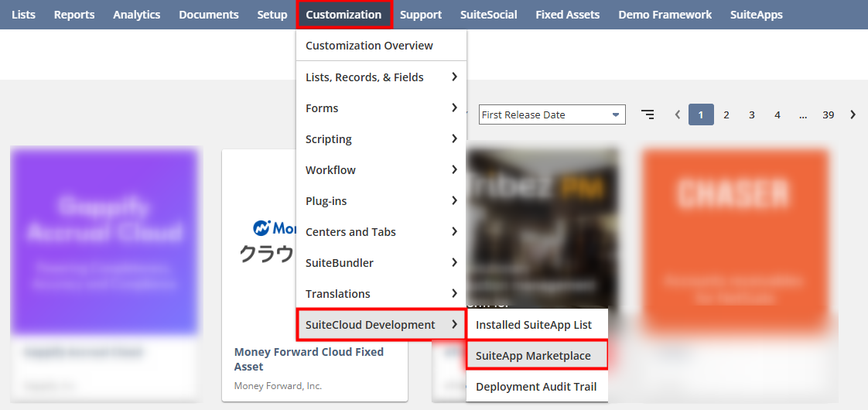The width and height of the screenshot is (868, 410).
Task: Go to next page using right arrow
Action: coord(853,114)
